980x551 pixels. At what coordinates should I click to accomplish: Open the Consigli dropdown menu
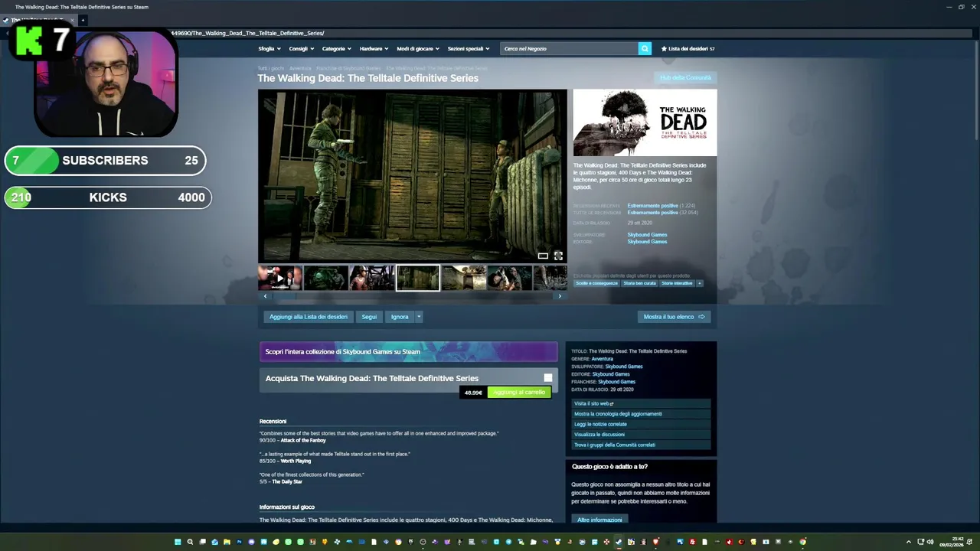(x=300, y=48)
